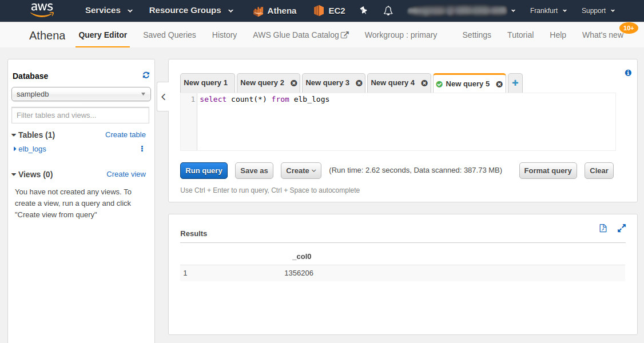Open What's new

click(x=602, y=35)
